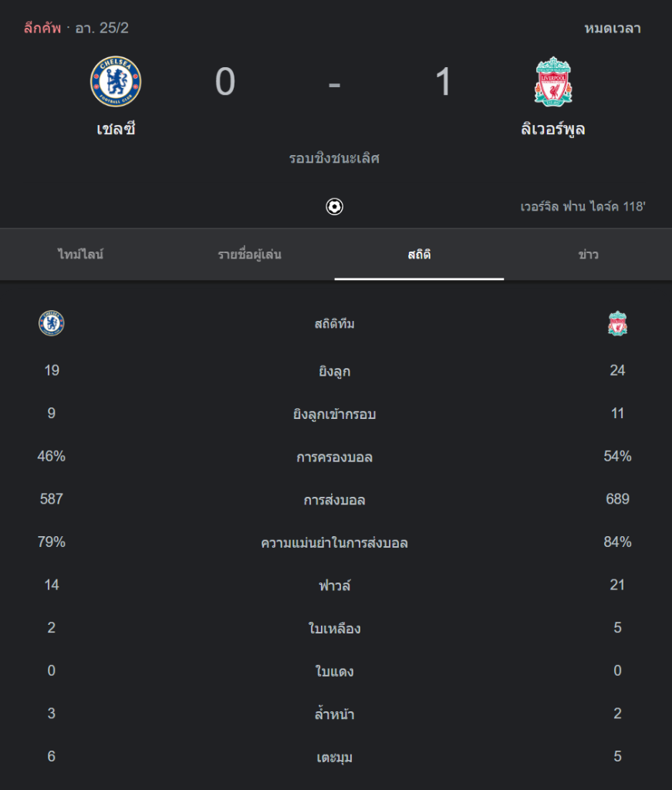The width and height of the screenshot is (672, 790).
Task: Open the ไทม์ไลน์ tab
Action: coord(80,255)
